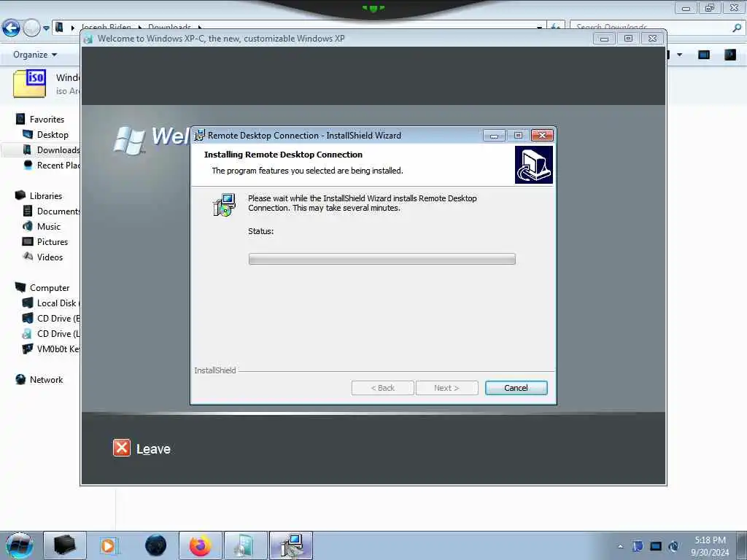Screen dimensions: 747x560
Task: Open Organize menu in Explorer window
Action: point(35,55)
